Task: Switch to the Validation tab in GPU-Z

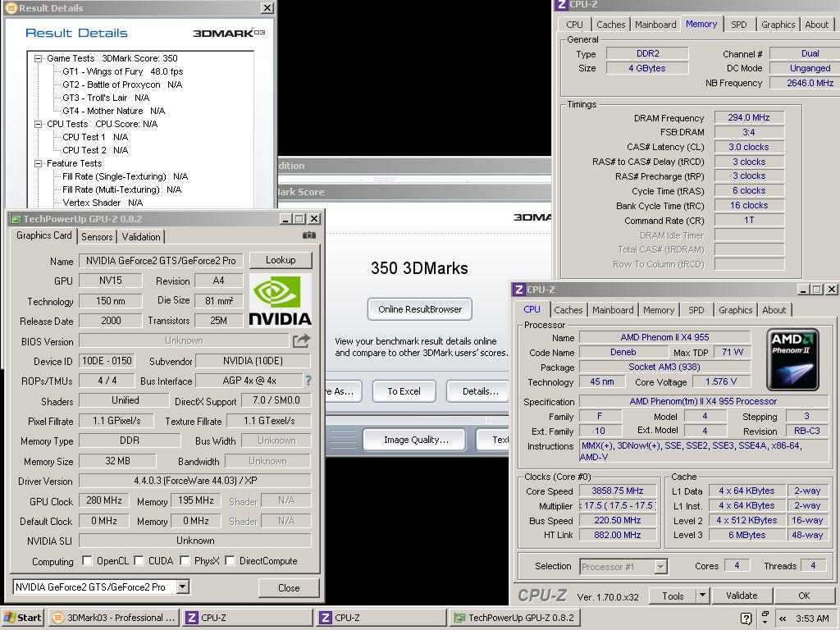Action: click(x=141, y=237)
